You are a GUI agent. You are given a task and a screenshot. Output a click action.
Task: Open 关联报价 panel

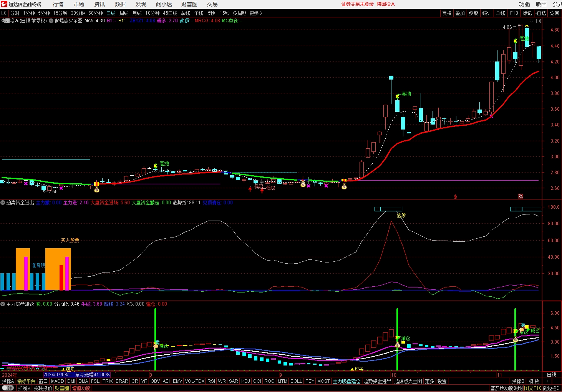(42, 388)
